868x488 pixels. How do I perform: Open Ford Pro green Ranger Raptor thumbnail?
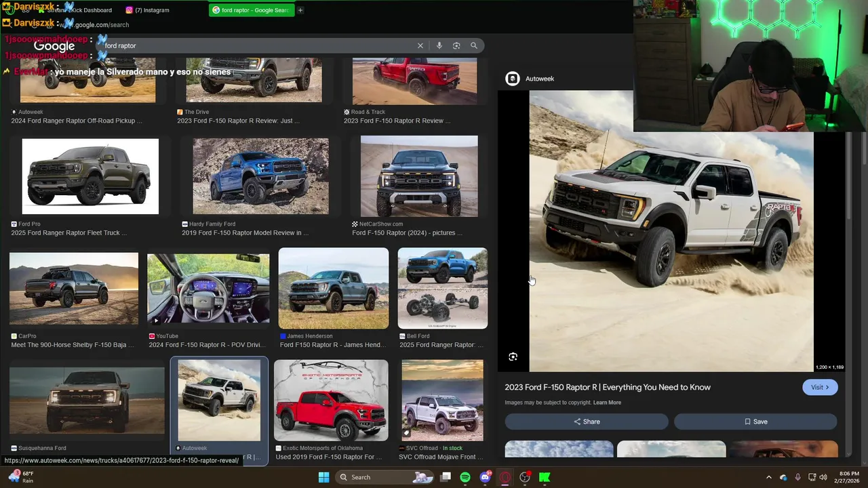pyautogui.click(x=90, y=176)
